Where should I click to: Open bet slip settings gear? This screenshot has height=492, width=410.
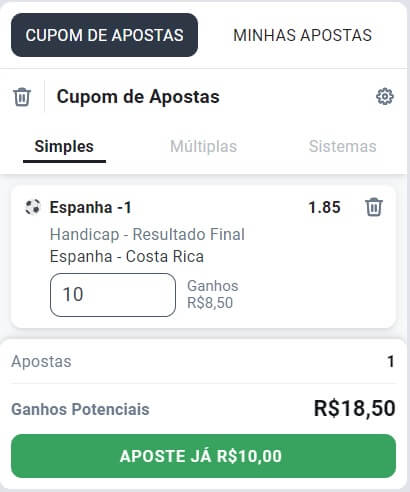pyautogui.click(x=385, y=97)
